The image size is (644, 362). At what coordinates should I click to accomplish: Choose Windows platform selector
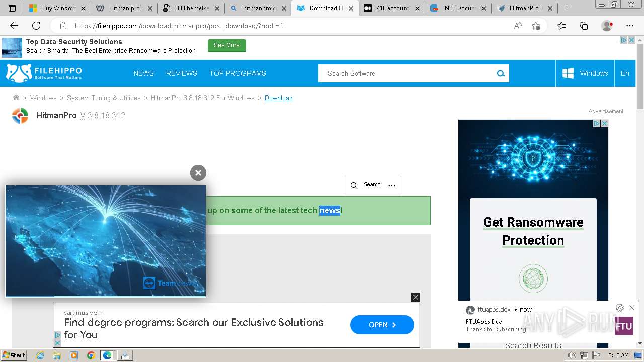[585, 73]
